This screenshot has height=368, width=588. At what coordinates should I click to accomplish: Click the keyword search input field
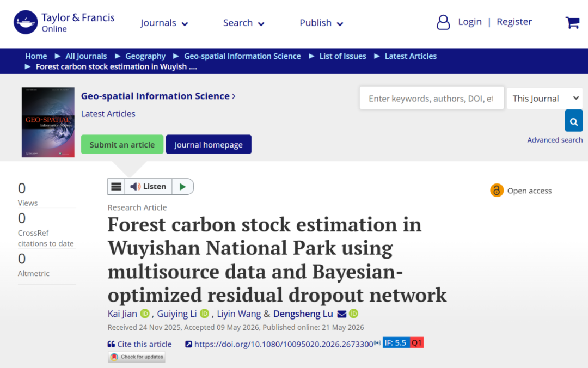pos(431,99)
